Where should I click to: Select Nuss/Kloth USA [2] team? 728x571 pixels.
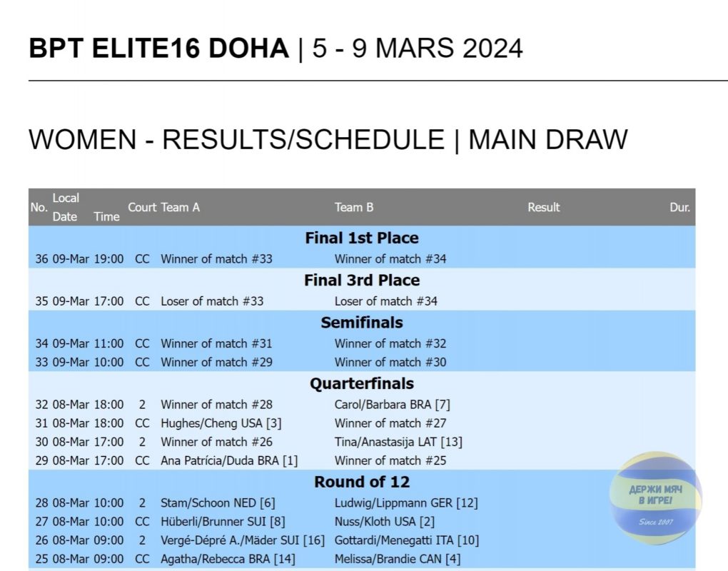click(385, 522)
